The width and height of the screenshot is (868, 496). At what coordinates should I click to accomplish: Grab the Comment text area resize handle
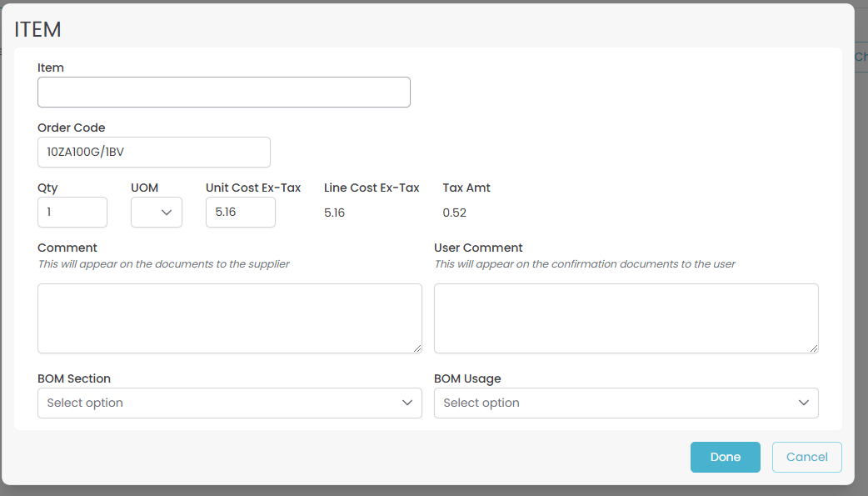[417, 348]
